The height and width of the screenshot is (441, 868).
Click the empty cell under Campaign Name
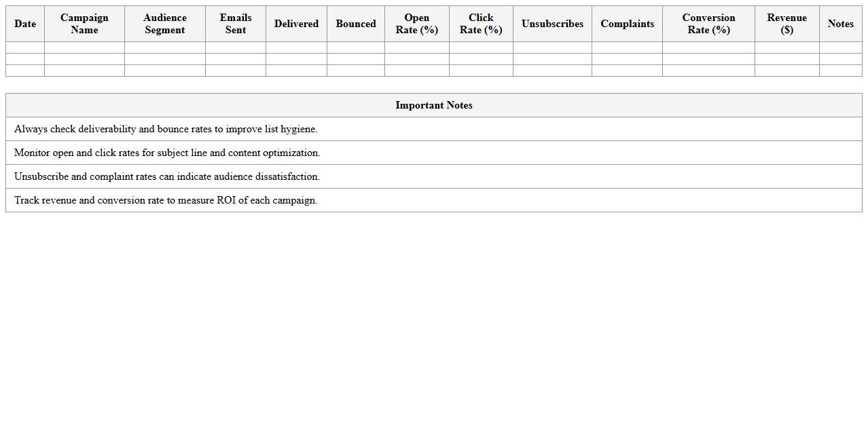coord(84,47)
